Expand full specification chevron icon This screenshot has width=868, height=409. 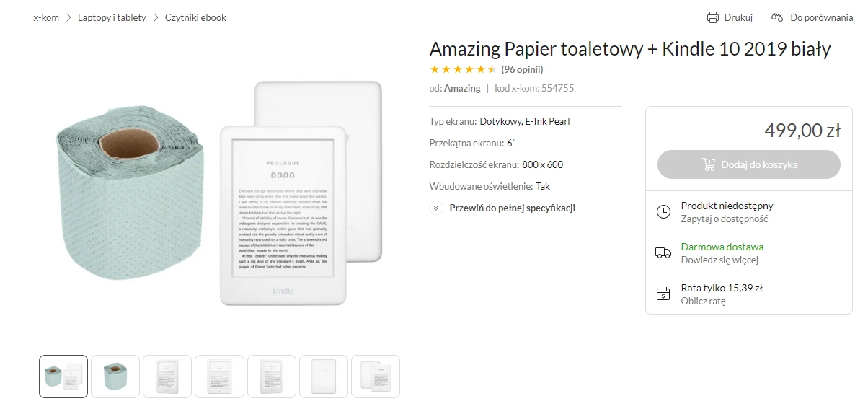435,208
